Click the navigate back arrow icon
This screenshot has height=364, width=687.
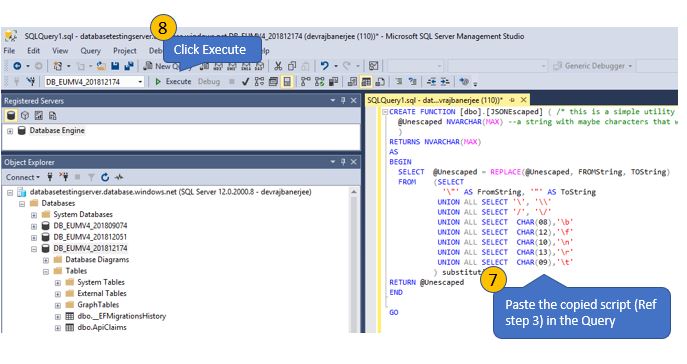(x=17, y=66)
